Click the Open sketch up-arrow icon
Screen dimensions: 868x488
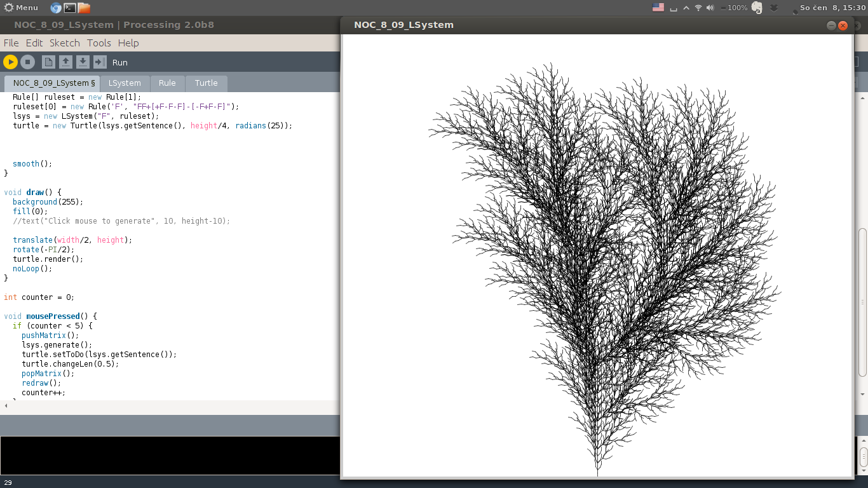pos(65,62)
